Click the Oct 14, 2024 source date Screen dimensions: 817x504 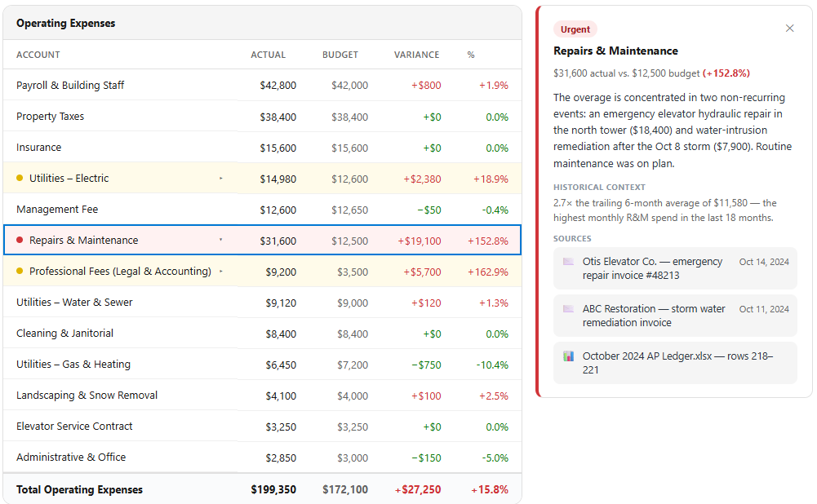tap(764, 262)
